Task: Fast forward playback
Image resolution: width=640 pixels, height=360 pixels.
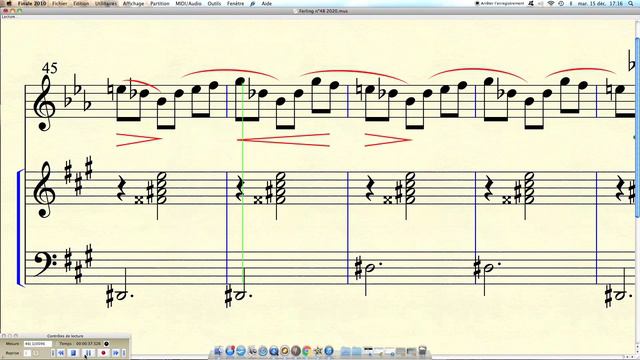Action: [x=116, y=353]
